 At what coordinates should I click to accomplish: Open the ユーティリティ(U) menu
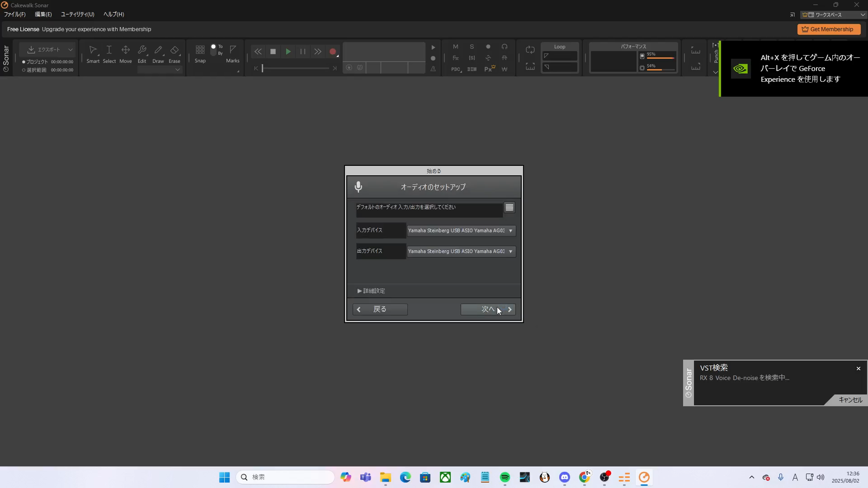coord(78,14)
